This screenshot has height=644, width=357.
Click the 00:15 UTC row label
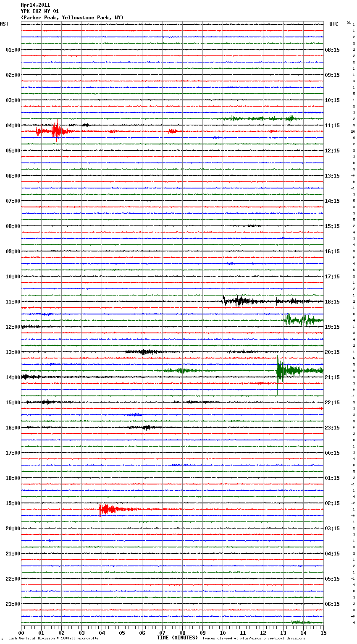[x=332, y=453]
